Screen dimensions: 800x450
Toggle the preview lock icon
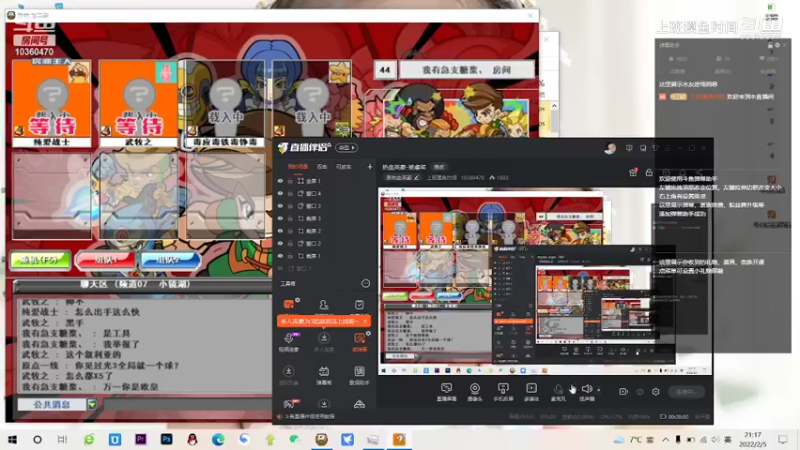point(649,172)
